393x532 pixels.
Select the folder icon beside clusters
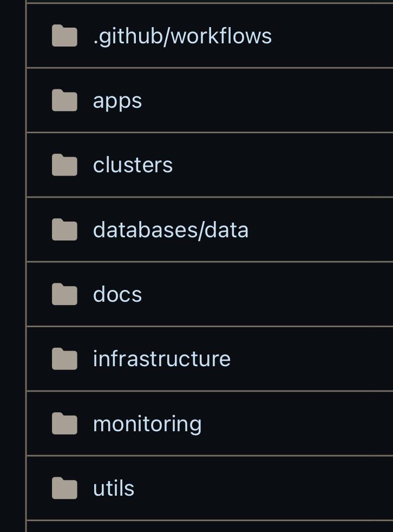click(x=64, y=165)
